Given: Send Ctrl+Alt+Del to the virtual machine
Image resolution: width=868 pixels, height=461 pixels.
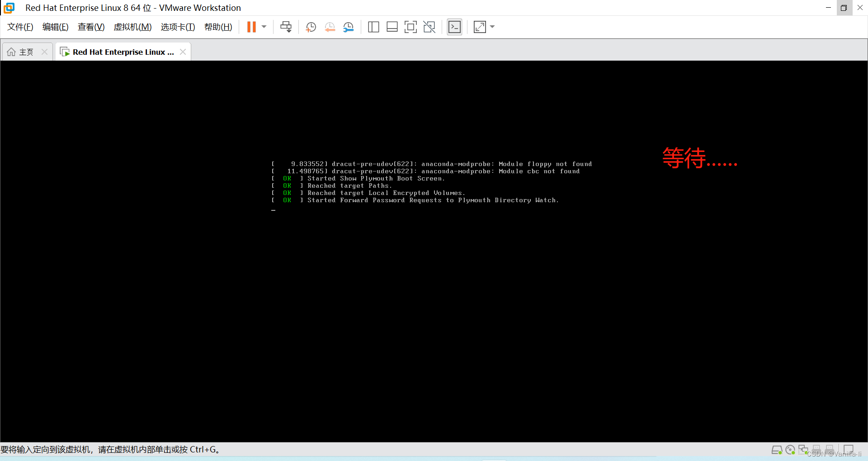Looking at the screenshot, I should (286, 27).
